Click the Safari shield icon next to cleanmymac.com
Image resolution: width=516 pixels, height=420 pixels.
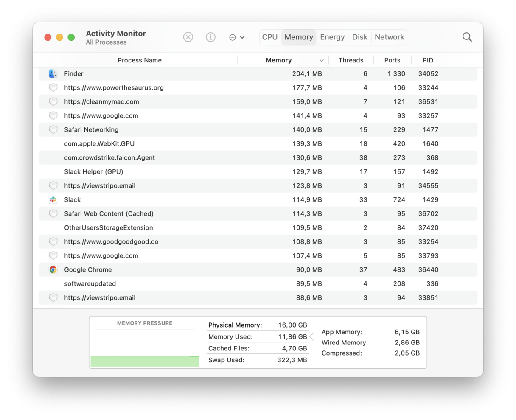coord(53,101)
